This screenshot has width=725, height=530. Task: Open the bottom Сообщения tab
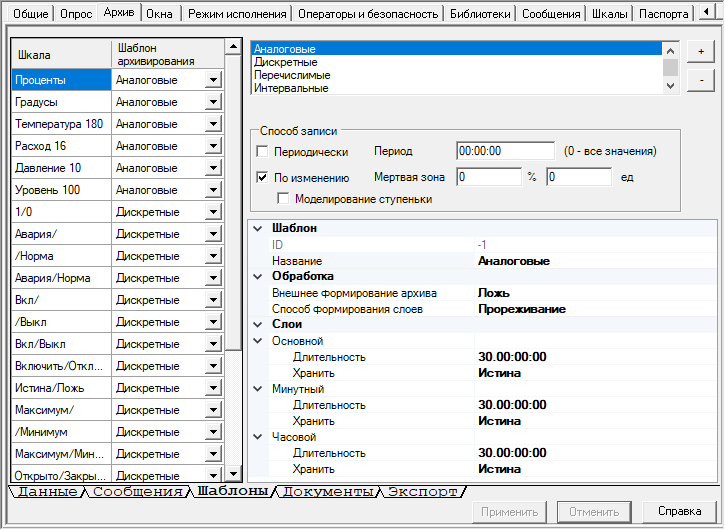pos(137,492)
